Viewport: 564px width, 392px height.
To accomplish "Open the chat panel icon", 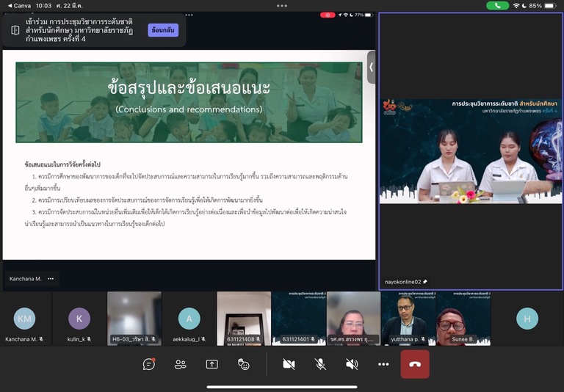I will click(149, 364).
